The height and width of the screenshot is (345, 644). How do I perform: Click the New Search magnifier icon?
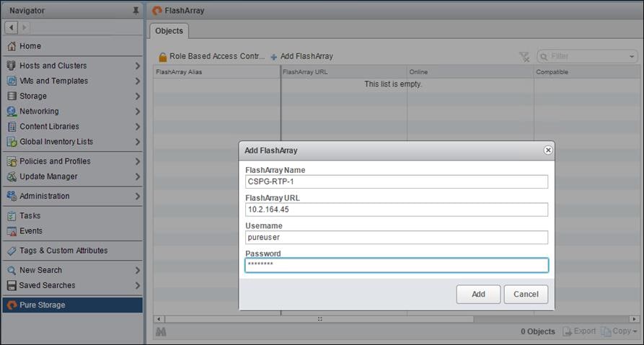pyautogui.click(x=12, y=270)
